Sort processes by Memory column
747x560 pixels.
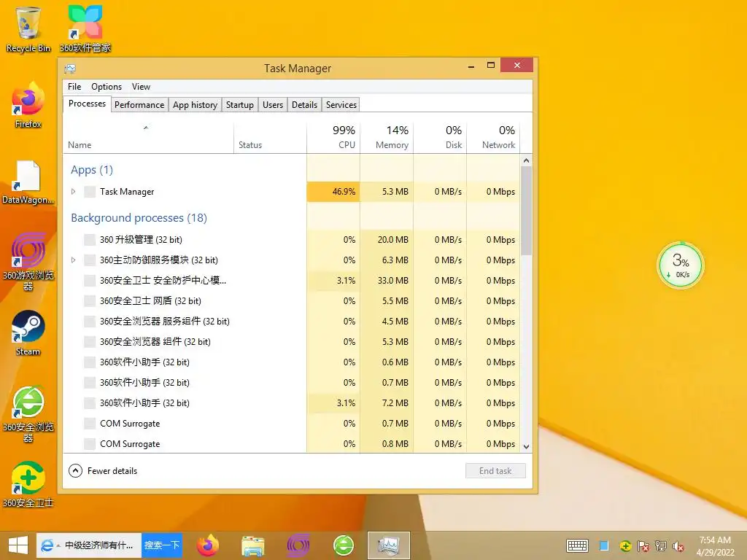[x=387, y=138]
